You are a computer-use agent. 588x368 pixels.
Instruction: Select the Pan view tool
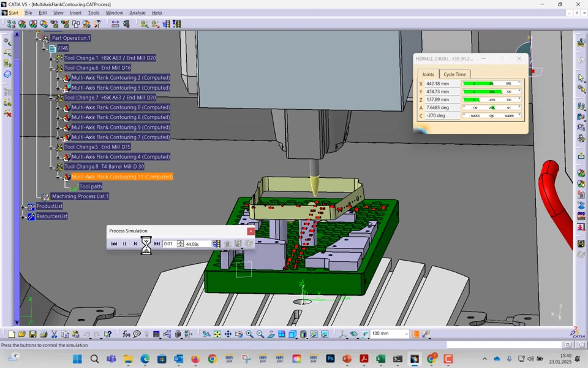[x=228, y=334]
